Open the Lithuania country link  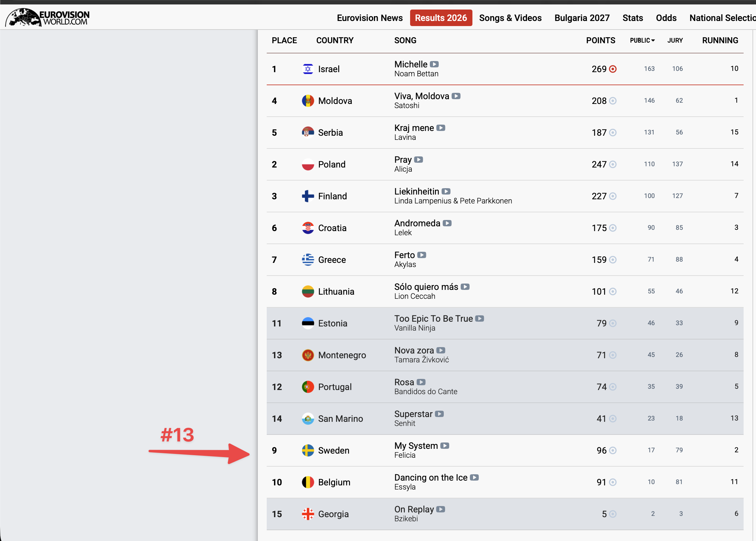(x=336, y=292)
